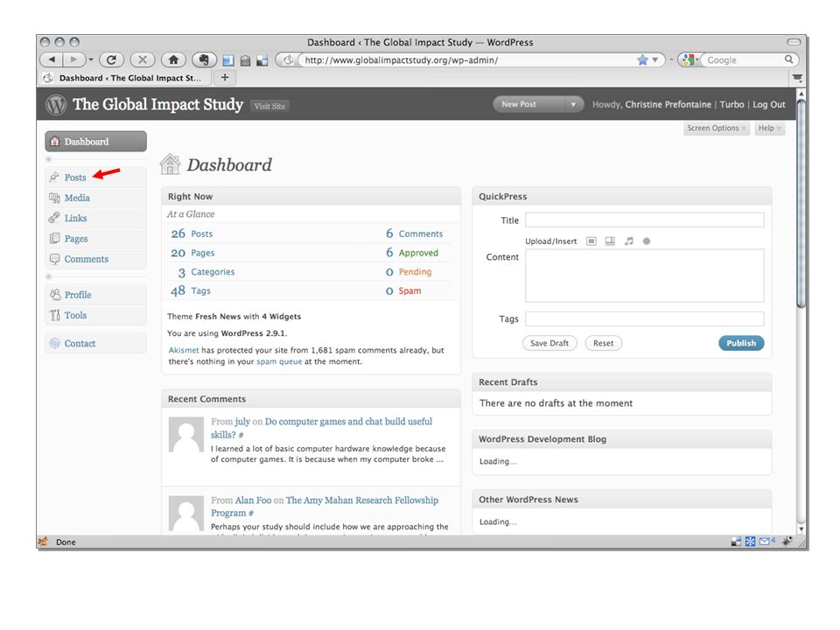Viewport: 840px width, 630px height.
Task: Click the bug icon in the status bar
Action: 787,541
